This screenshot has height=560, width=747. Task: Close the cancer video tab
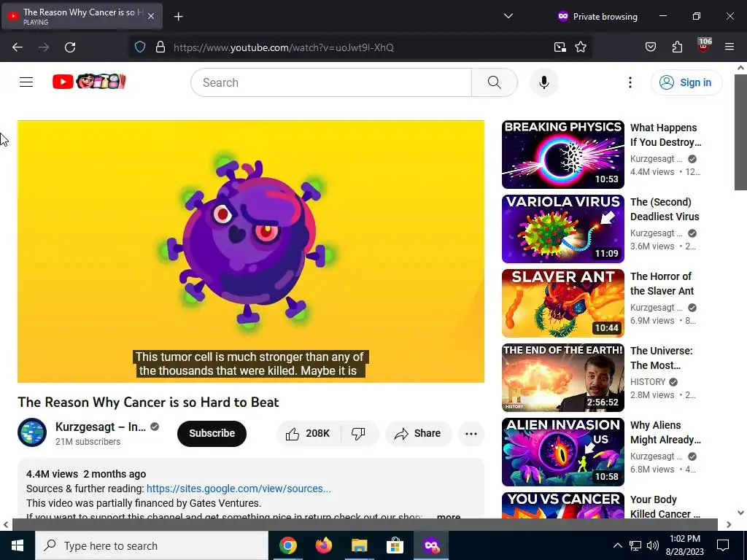tap(151, 16)
